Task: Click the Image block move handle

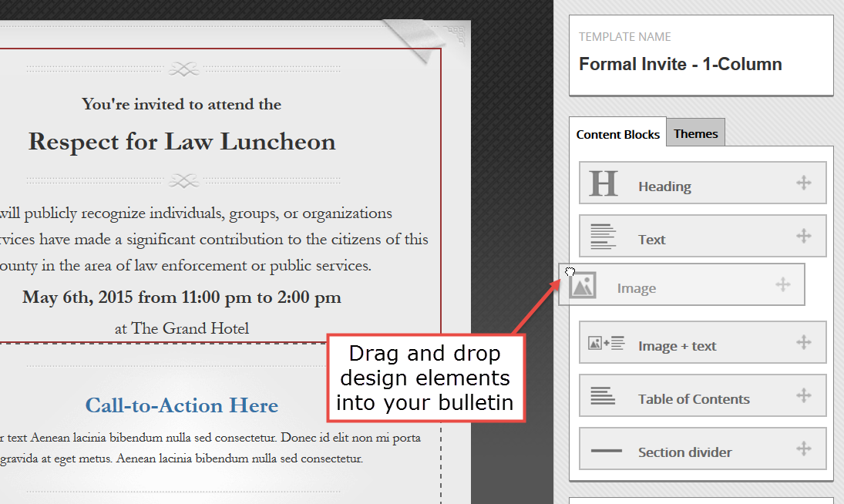Action: click(782, 284)
